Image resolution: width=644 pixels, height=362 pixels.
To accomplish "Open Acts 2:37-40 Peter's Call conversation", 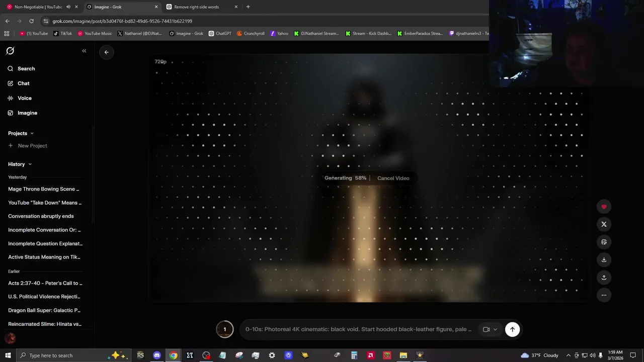I will (45, 283).
